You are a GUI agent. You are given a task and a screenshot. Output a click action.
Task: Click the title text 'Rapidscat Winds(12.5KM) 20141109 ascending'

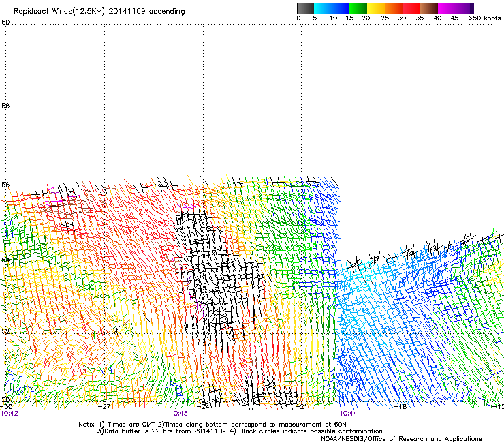[x=99, y=12]
